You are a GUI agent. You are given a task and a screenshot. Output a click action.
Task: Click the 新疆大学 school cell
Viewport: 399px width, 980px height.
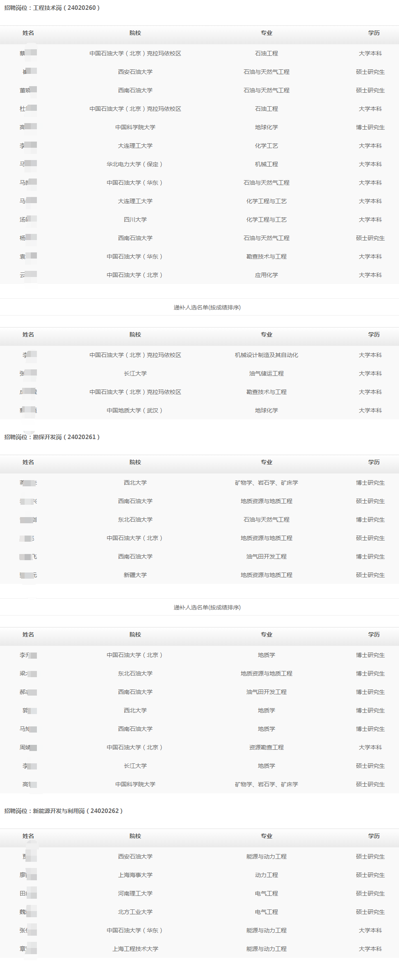pos(135,575)
